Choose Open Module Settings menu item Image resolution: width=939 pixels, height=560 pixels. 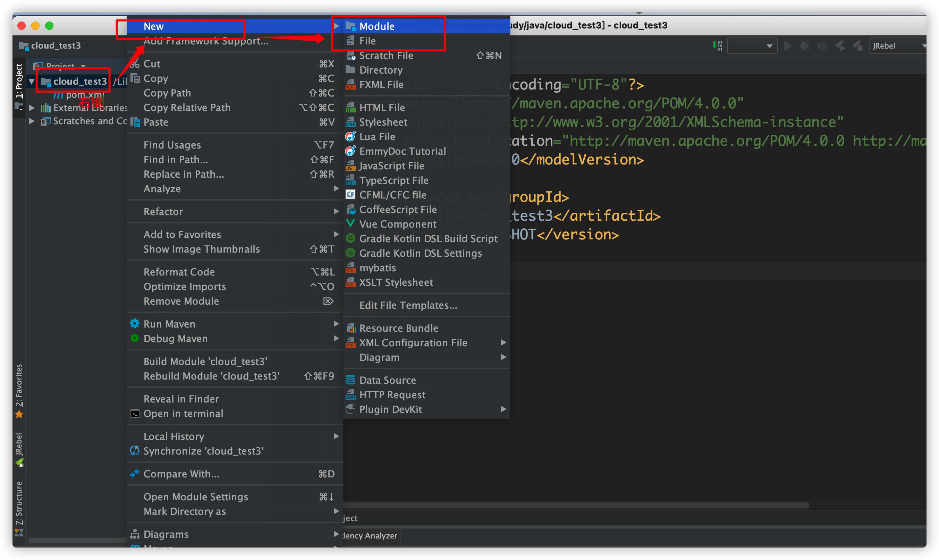(x=234, y=497)
